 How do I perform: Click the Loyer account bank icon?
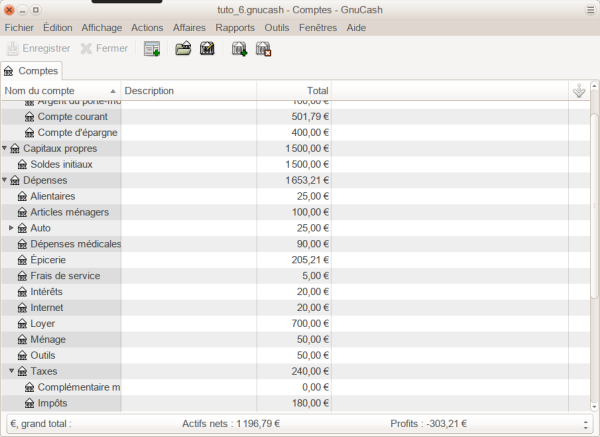pyautogui.click(x=22, y=324)
